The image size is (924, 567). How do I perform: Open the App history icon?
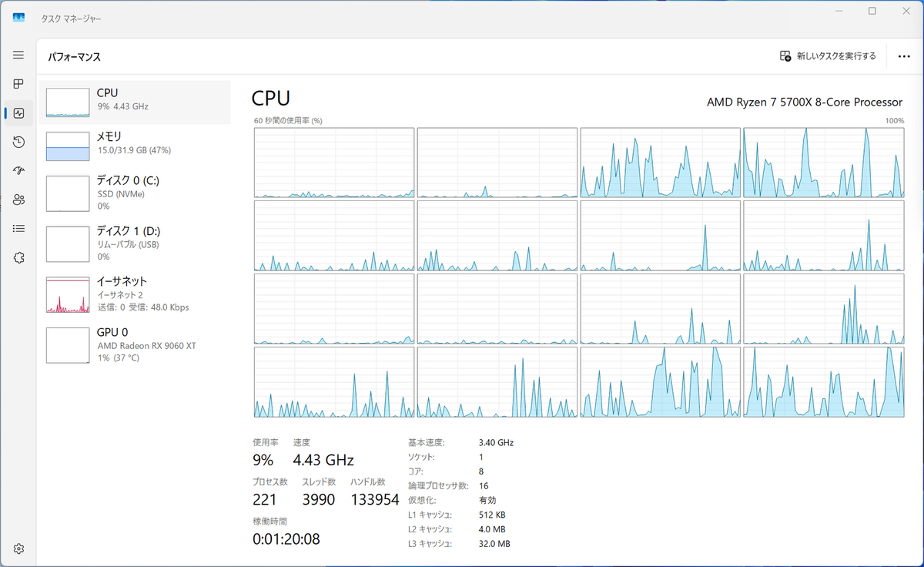tap(18, 142)
